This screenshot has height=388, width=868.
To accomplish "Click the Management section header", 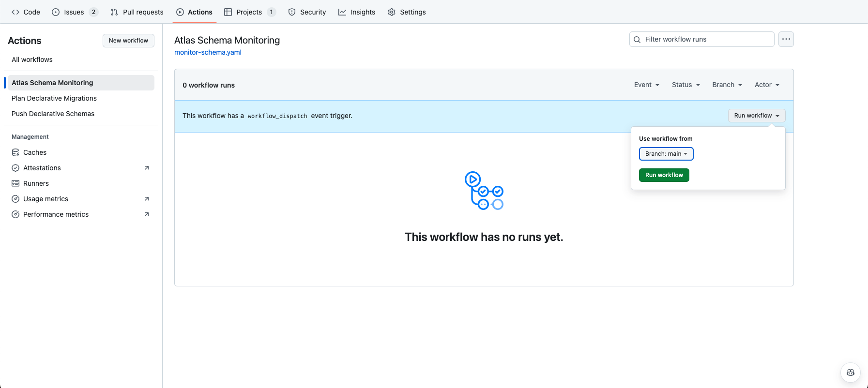I will (x=30, y=137).
